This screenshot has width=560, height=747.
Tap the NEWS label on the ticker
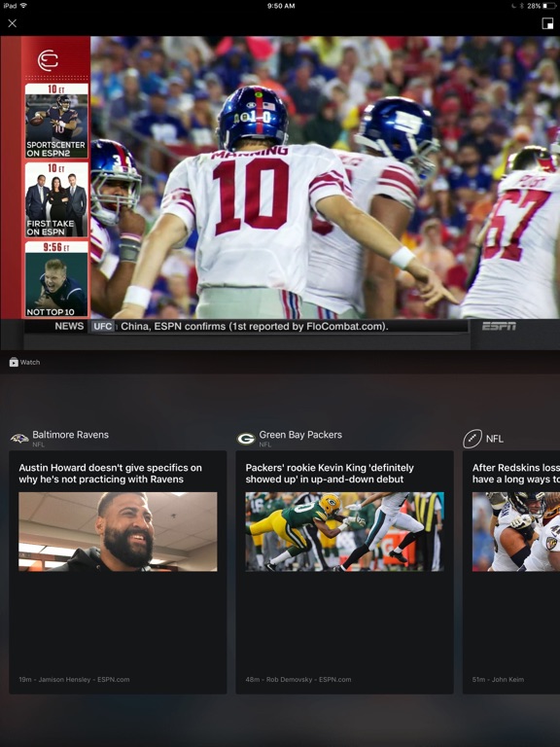click(x=69, y=326)
